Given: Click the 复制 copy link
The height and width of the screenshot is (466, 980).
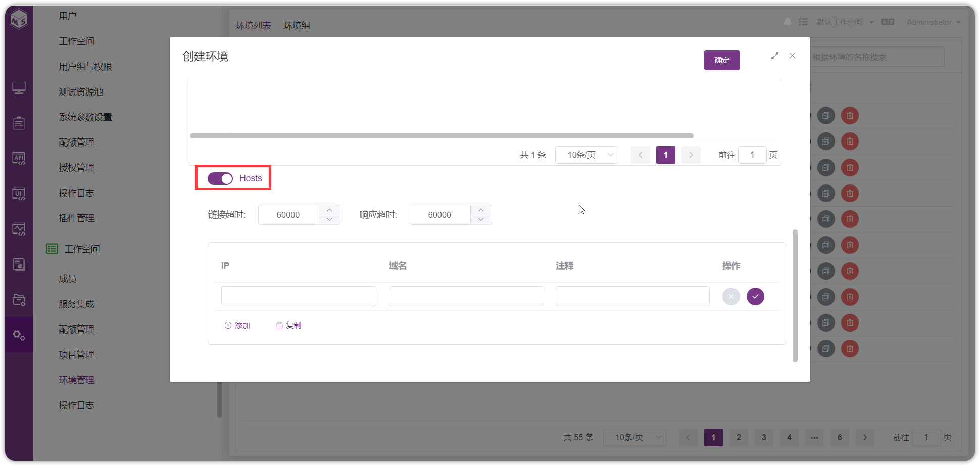Looking at the screenshot, I should (288, 325).
